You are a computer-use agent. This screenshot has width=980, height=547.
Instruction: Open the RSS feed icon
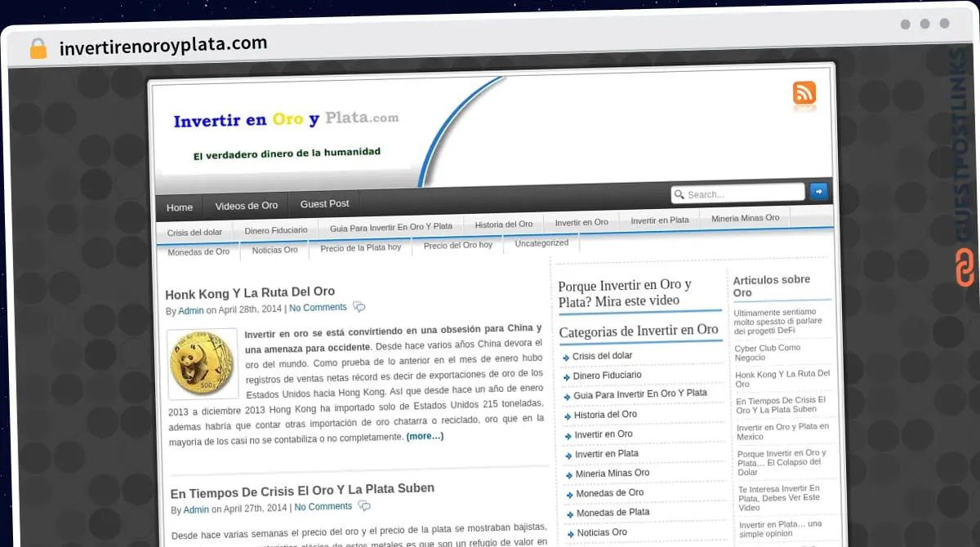click(804, 93)
